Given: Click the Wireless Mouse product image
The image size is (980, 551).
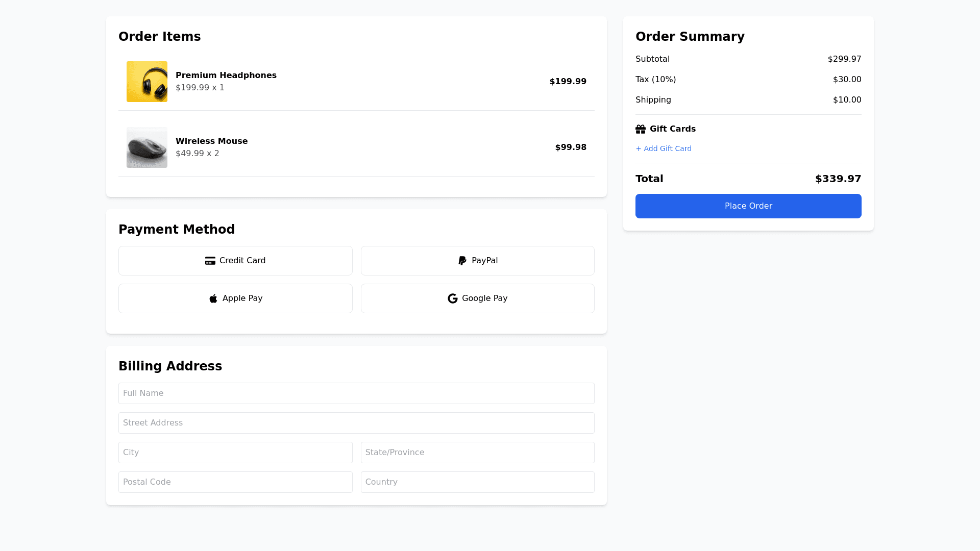Looking at the screenshot, I should tap(147, 147).
